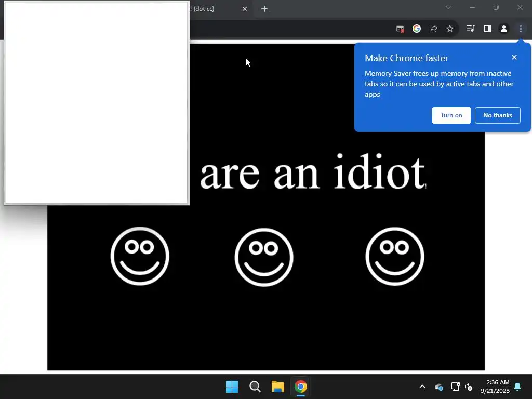Open the network tray icon
532x399 pixels.
tap(455, 387)
